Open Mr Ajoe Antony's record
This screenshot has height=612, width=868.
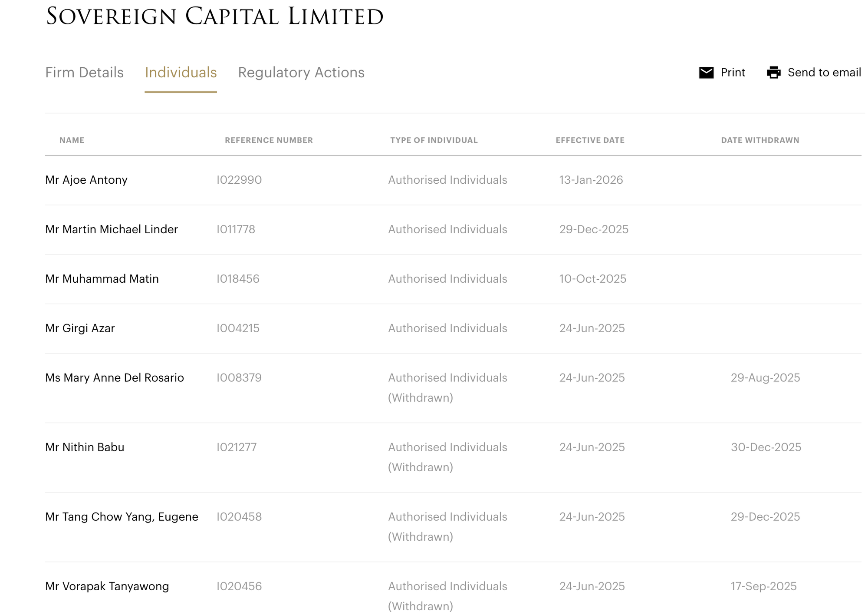(86, 180)
